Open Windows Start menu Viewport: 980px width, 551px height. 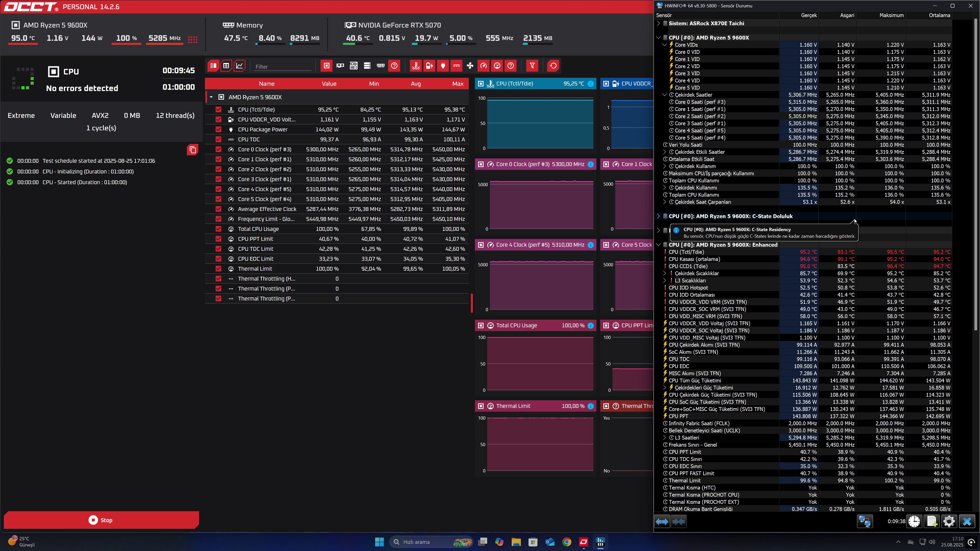tap(379, 542)
